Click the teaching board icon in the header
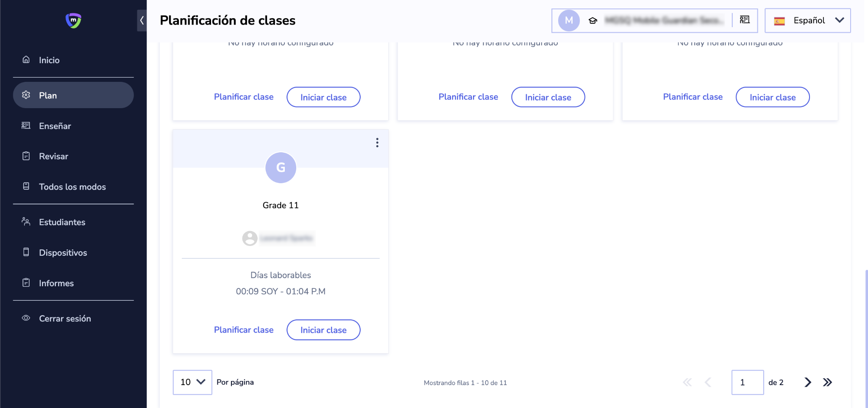This screenshot has width=868, height=408. (x=745, y=20)
